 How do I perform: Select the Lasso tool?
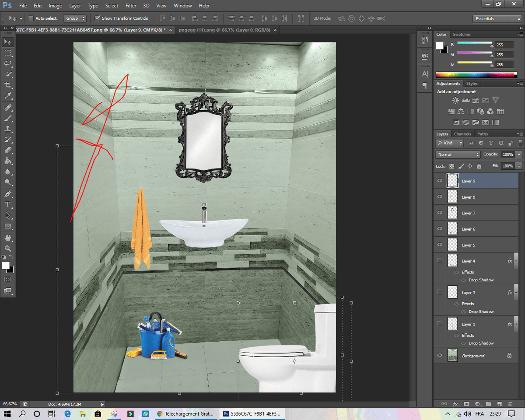tap(8, 63)
